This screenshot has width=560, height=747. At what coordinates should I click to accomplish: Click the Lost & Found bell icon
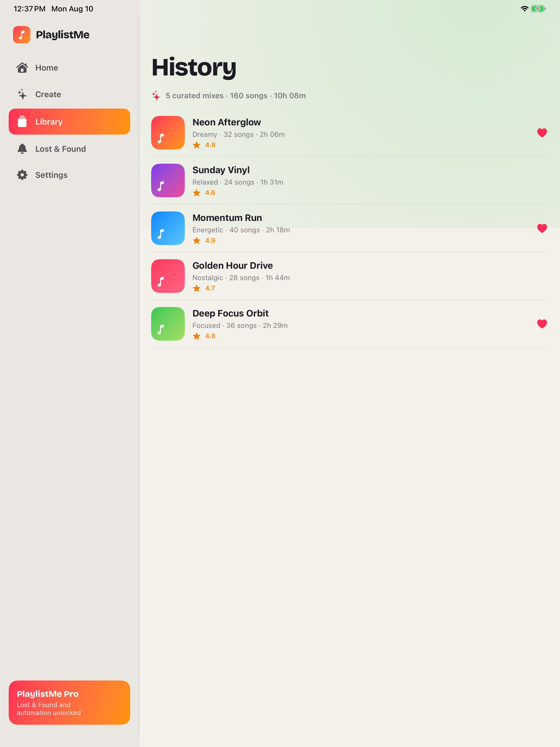[x=22, y=149]
